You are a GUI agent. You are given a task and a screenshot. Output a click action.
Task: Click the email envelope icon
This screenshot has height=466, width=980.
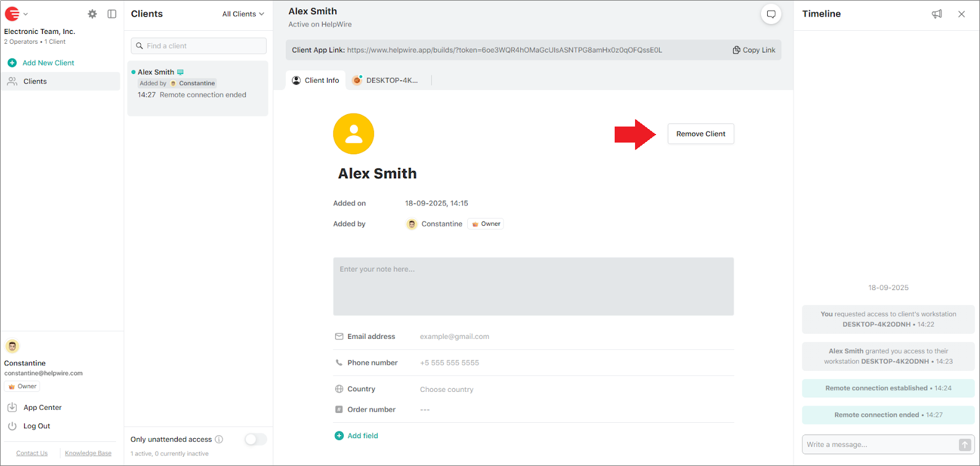coord(339,336)
